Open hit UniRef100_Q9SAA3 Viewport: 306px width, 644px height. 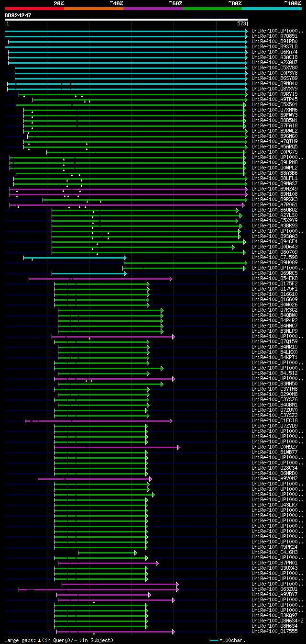(x=274, y=236)
